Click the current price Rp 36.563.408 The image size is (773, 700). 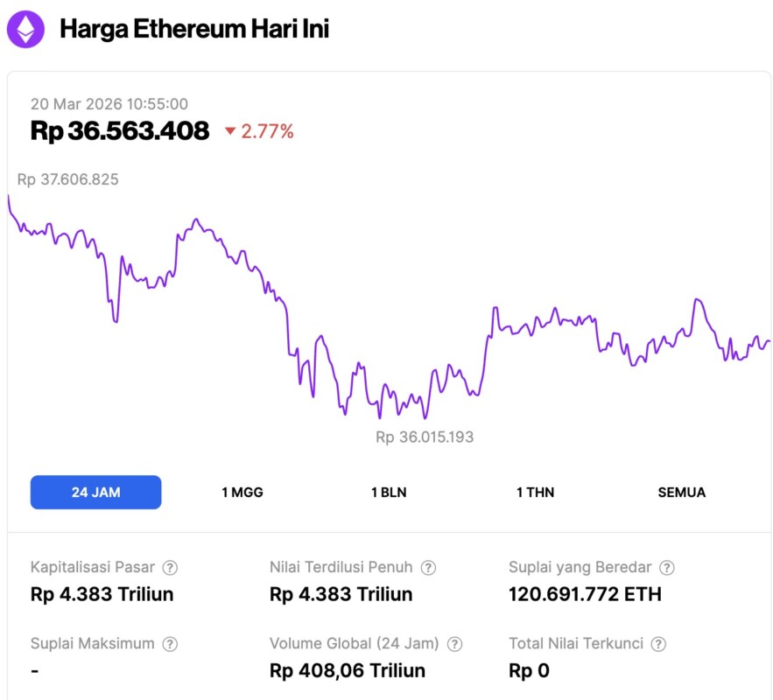click(x=120, y=130)
